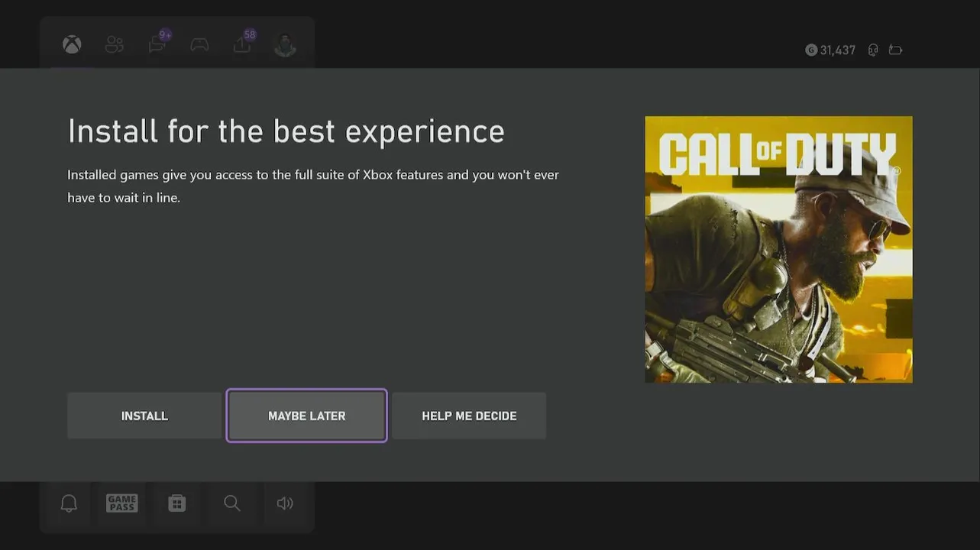The width and height of the screenshot is (980, 550).
Task: Open the People tab icon
Action: tap(115, 44)
